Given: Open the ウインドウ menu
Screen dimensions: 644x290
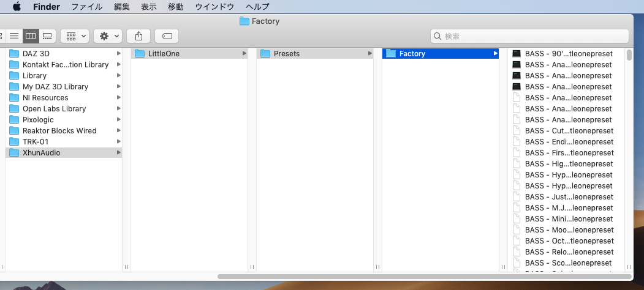Looking at the screenshot, I should 215,7.
